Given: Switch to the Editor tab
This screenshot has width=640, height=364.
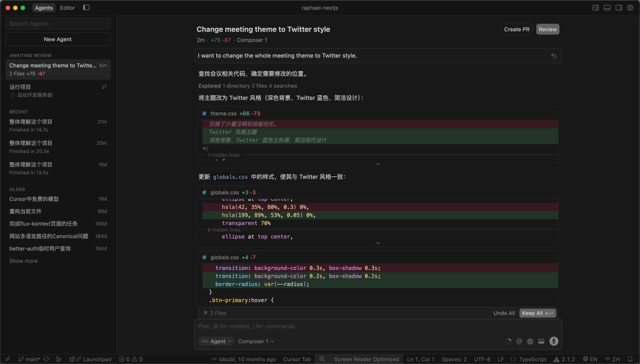Looking at the screenshot, I should 67,8.
